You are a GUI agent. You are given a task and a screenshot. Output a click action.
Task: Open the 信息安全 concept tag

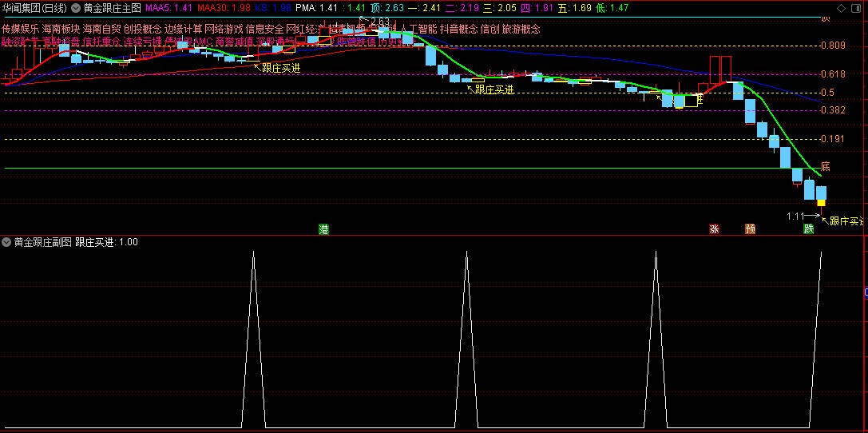pyautogui.click(x=264, y=30)
